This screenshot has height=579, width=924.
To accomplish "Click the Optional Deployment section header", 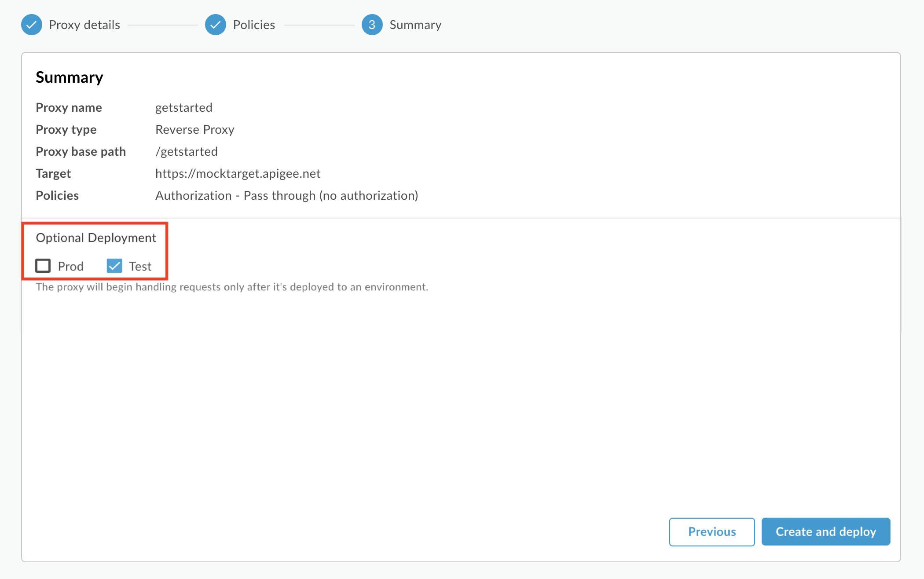I will pos(96,238).
